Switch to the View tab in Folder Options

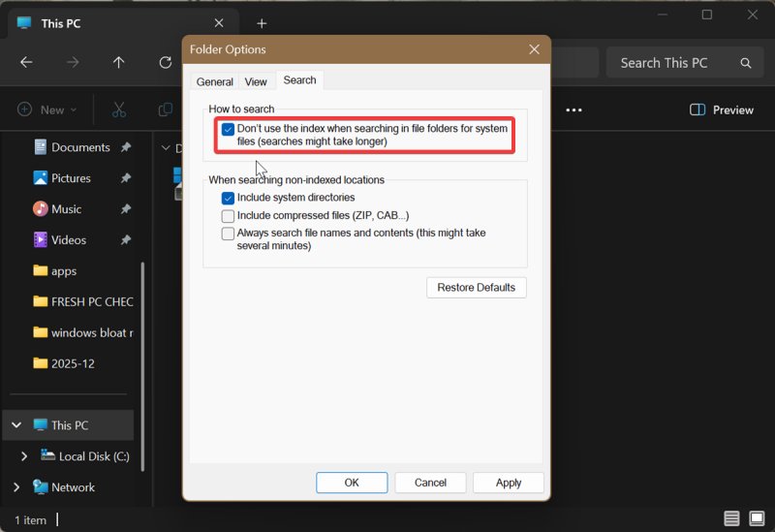(x=256, y=81)
